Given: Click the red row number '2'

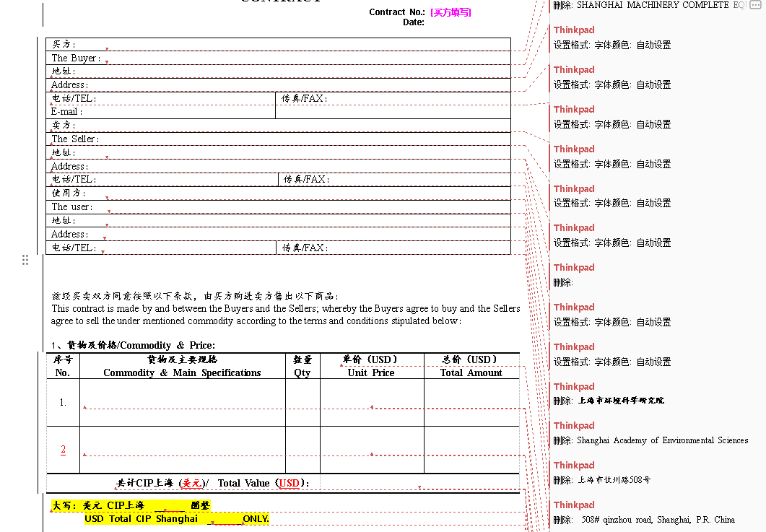Looking at the screenshot, I should point(63,450).
